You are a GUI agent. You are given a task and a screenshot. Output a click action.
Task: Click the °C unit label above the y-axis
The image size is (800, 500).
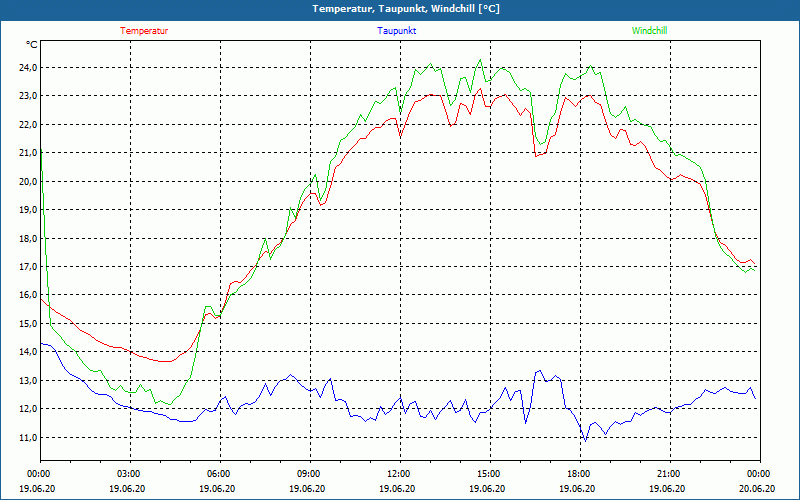coord(31,45)
